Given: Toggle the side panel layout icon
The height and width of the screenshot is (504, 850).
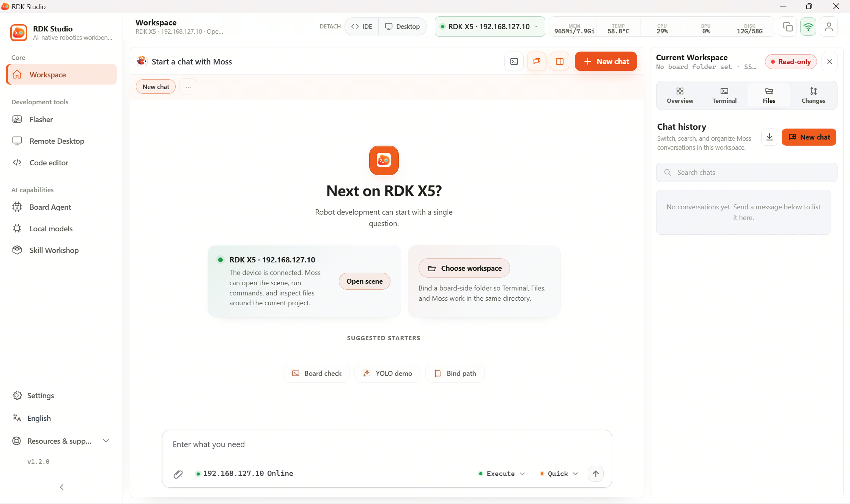Looking at the screenshot, I should click(x=560, y=61).
